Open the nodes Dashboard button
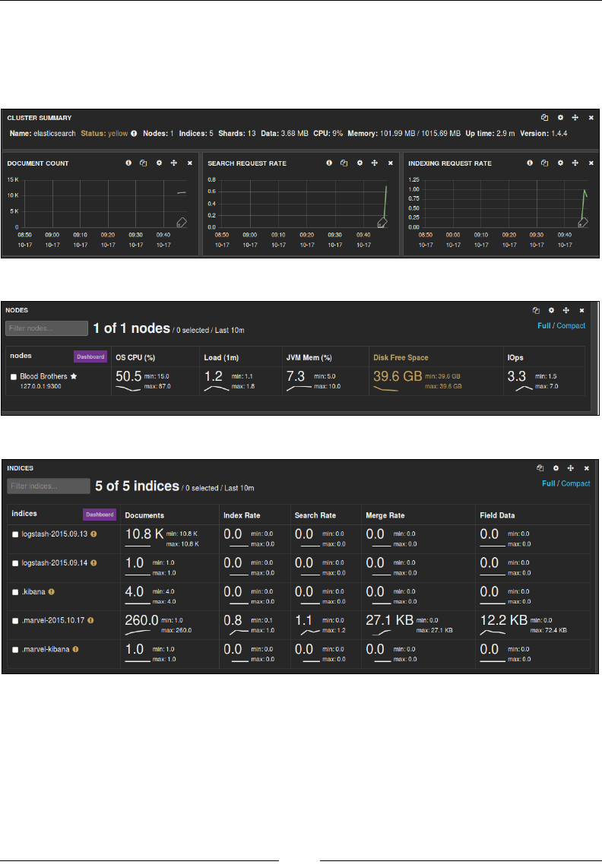The width and height of the screenshot is (602, 868). (x=90, y=356)
